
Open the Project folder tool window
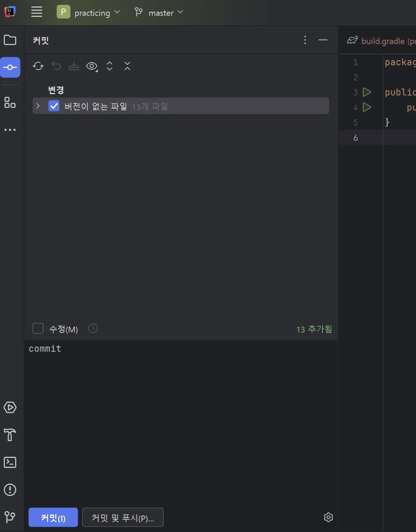click(x=10, y=40)
